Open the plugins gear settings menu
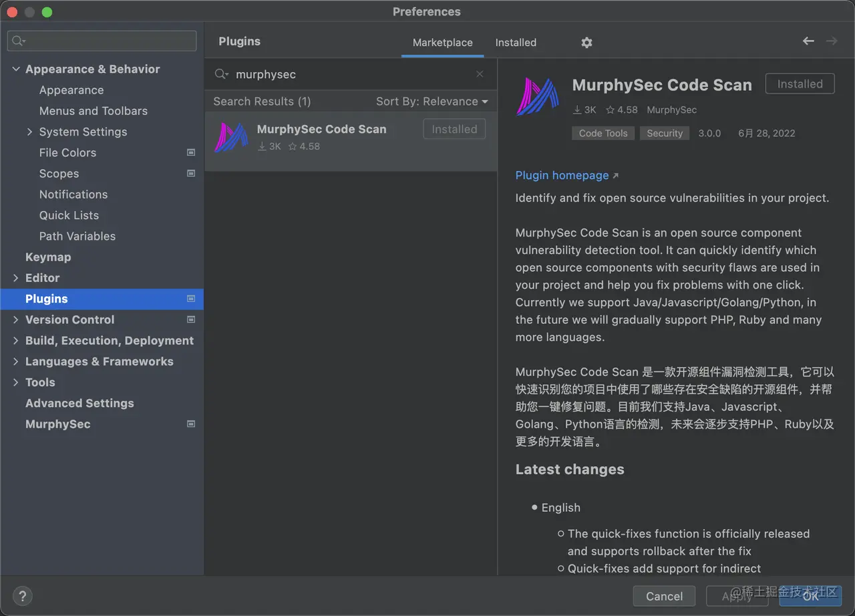Image resolution: width=855 pixels, height=616 pixels. [x=586, y=42]
